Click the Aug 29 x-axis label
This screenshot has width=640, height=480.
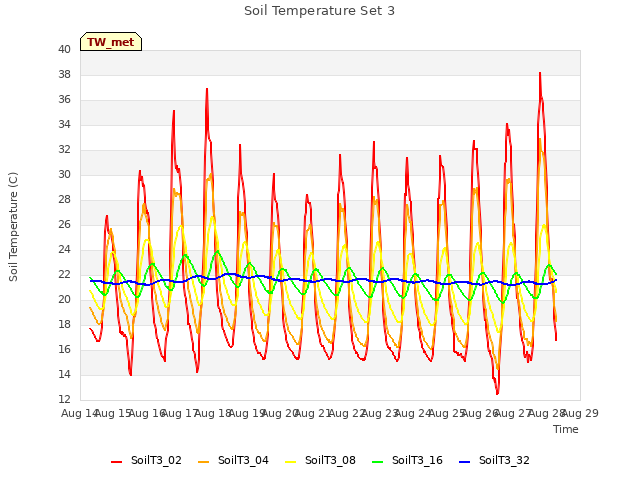click(580, 413)
